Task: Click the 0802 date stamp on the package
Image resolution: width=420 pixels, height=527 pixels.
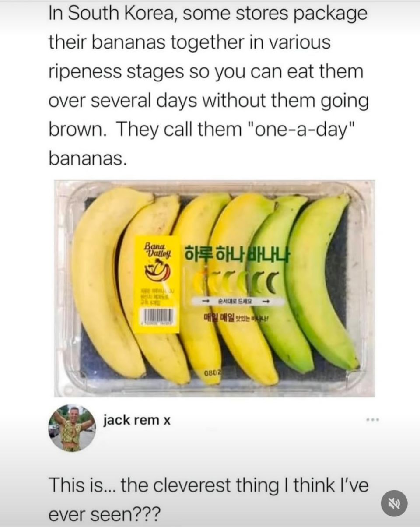Action: [214, 372]
